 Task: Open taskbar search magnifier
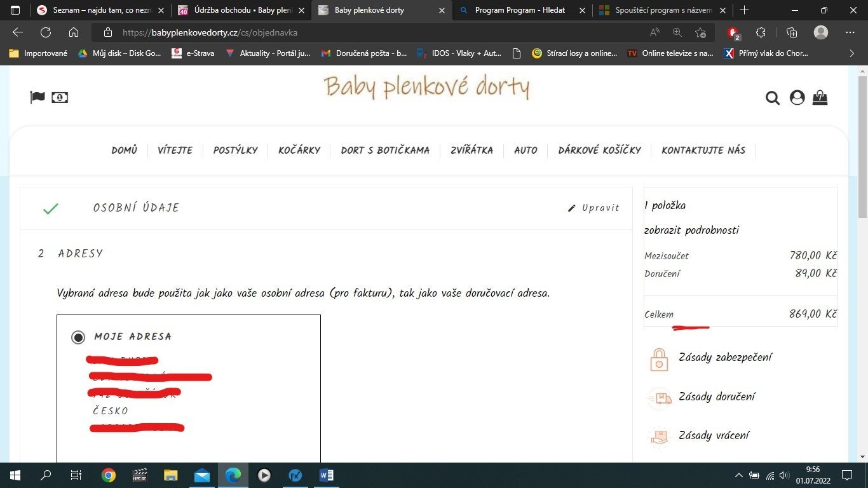(x=46, y=475)
